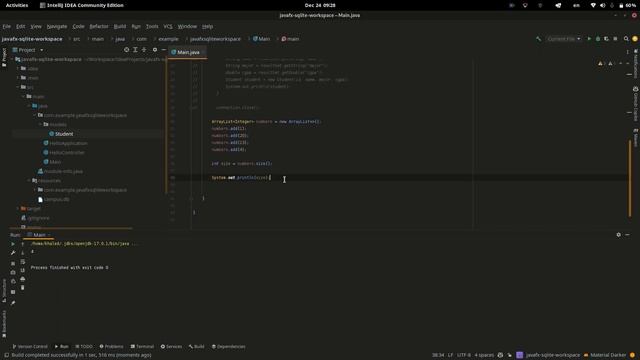Image resolution: width=640 pixels, height=360 pixels.
Task: Click the Stop square in the Run panel
Action: point(13,263)
